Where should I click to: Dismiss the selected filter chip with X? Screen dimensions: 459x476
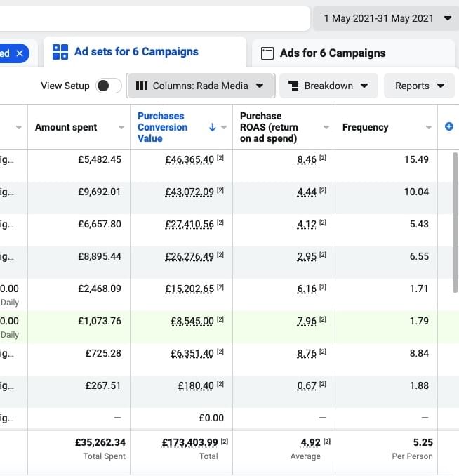(20, 53)
